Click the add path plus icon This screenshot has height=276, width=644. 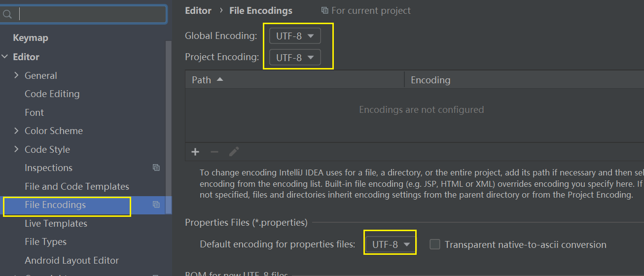coord(195,152)
